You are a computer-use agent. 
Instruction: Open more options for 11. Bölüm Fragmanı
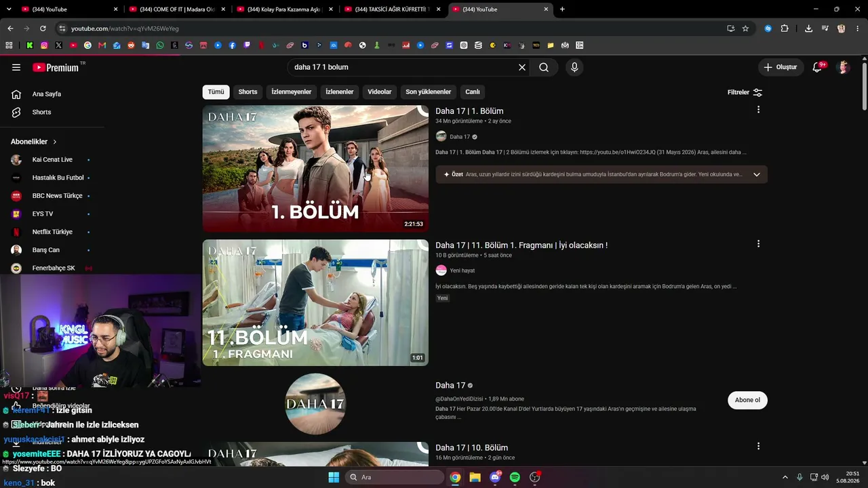(758, 244)
